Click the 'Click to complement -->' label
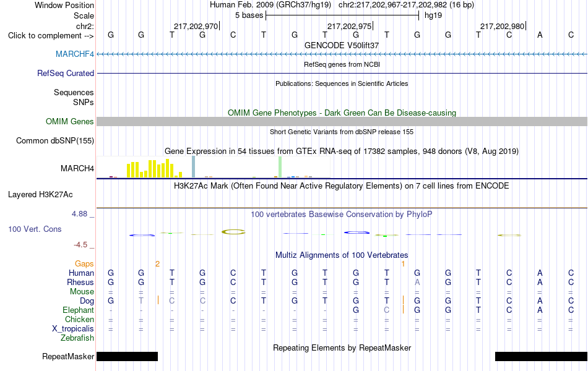 (51, 36)
